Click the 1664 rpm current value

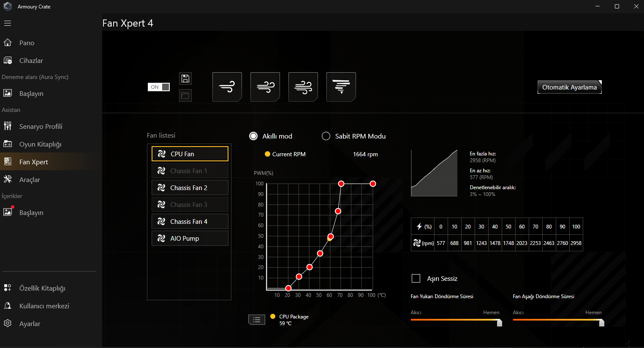pyautogui.click(x=365, y=154)
